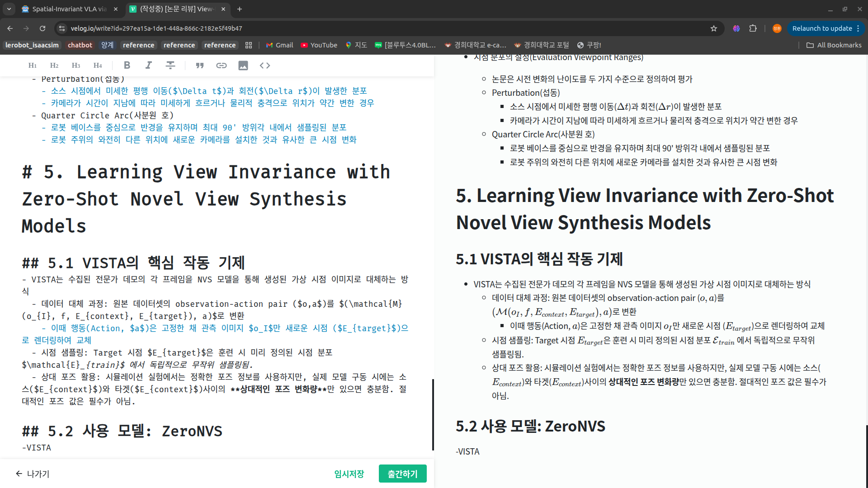Place cursor in '## 5.2 사용 모델: ZeroNVS' source line

pos(122,431)
